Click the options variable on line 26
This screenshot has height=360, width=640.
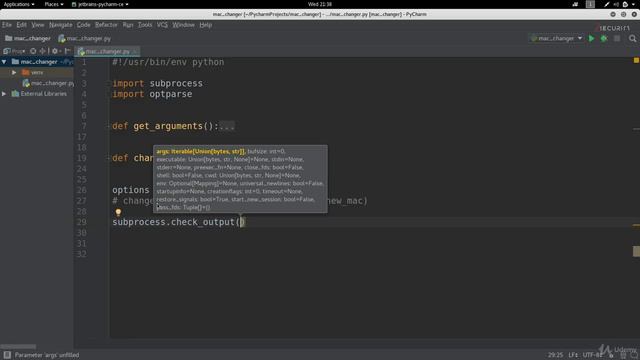pyautogui.click(x=131, y=190)
